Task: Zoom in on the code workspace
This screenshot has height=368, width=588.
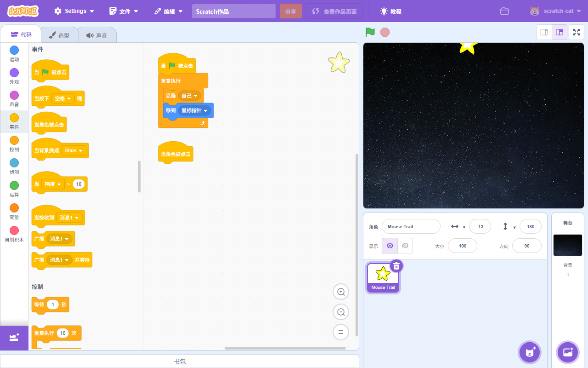Action: 341,292
